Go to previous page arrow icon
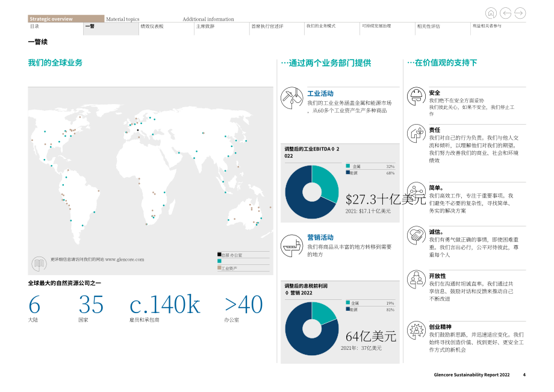The height and width of the screenshot is (392, 554). (x=506, y=13)
